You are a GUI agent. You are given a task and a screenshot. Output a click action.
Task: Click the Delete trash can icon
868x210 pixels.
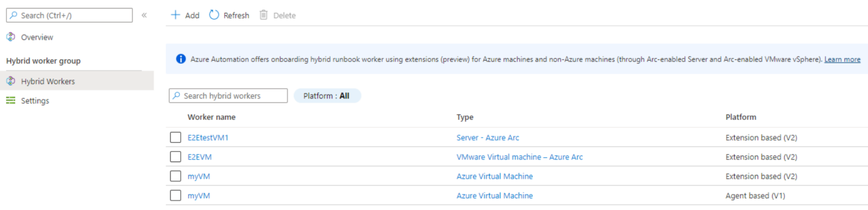pyautogui.click(x=263, y=15)
